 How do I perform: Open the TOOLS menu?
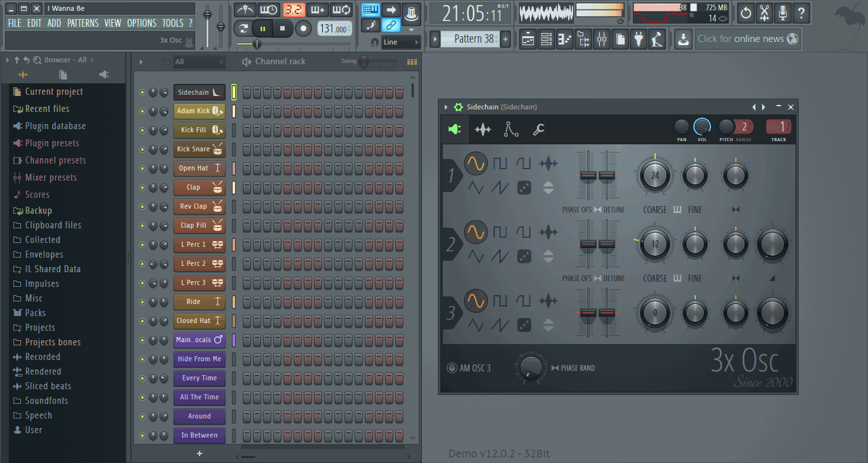point(172,23)
